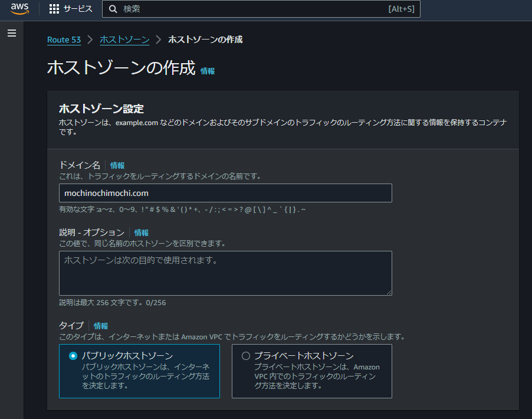Viewport: 532px width, 419px height.
Task: Open 情報 link next to 説明 - オプション
Action: 141,233
